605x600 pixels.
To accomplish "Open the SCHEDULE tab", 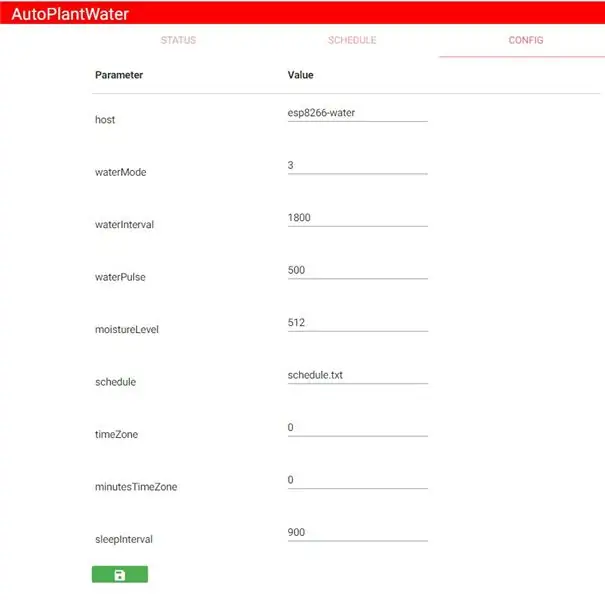I will point(352,41).
